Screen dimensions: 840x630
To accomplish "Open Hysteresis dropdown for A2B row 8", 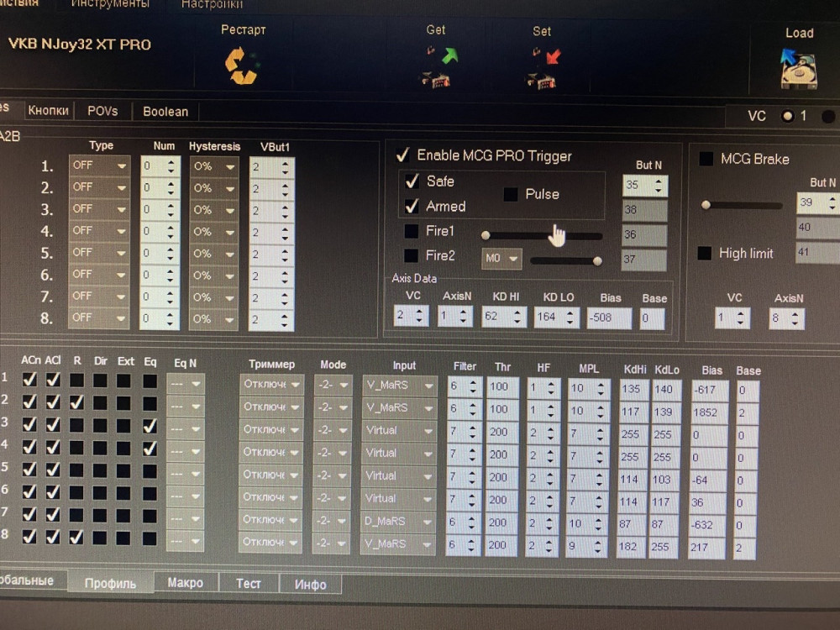I will click(213, 318).
